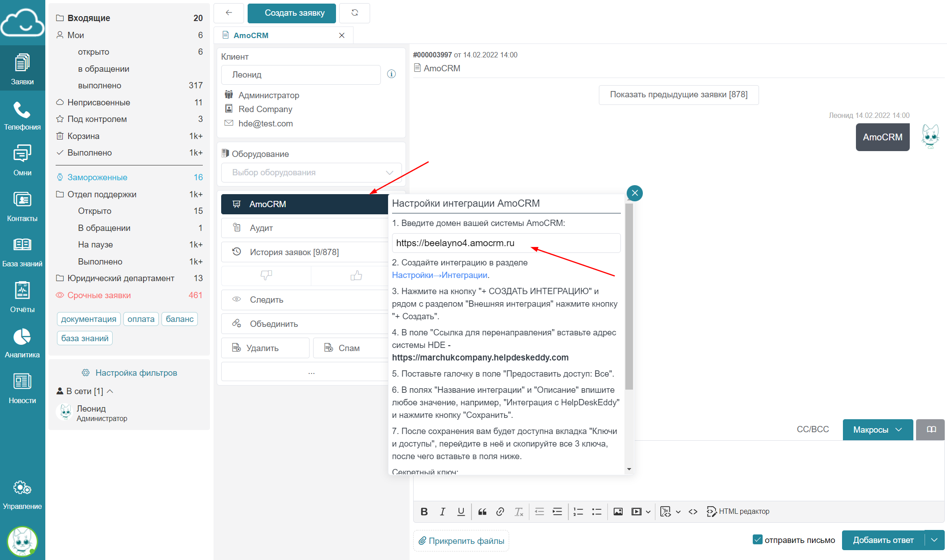
Task: Open the Аналитика section
Action: [x=22, y=343]
